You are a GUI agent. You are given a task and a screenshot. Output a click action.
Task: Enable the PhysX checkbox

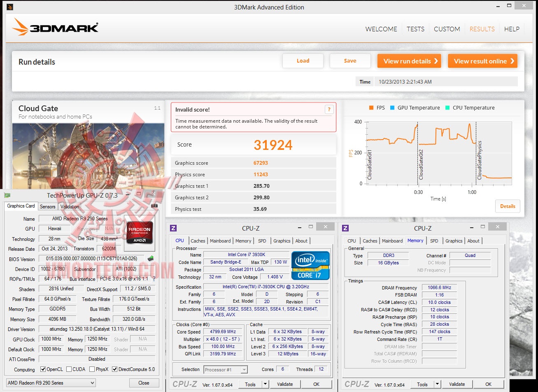92,369
